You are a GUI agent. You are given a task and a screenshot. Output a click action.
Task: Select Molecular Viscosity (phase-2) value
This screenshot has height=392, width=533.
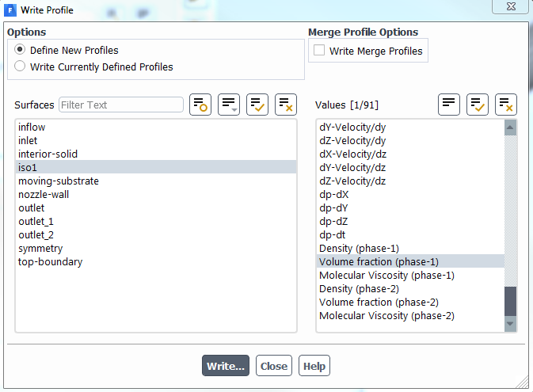(x=410, y=315)
